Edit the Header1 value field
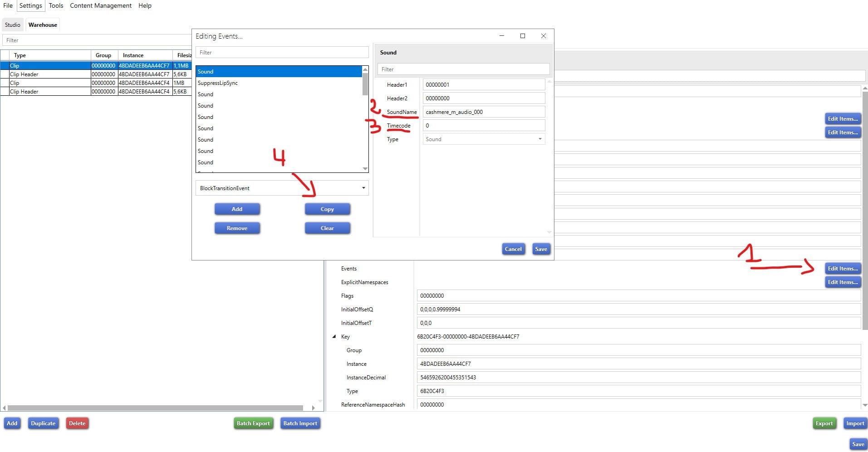Image resolution: width=868 pixels, height=452 pixels. (484, 85)
